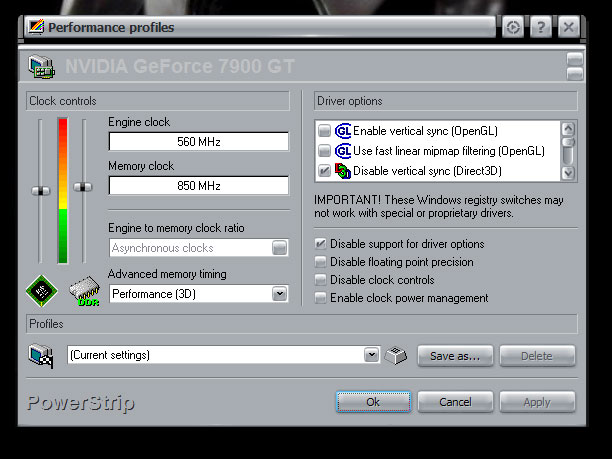Click the (Current settings) profile text
Image resolution: width=612 pixels, height=459 pixels.
[110, 355]
